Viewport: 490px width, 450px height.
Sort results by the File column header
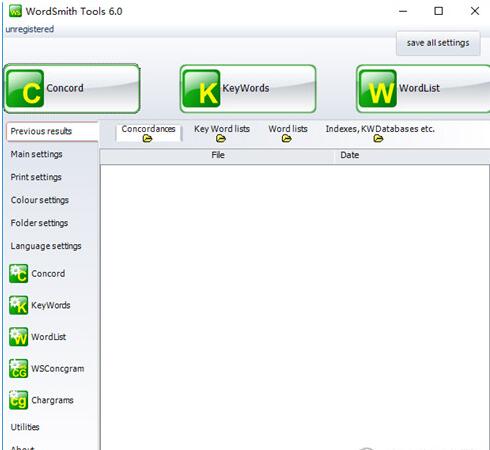coord(217,155)
